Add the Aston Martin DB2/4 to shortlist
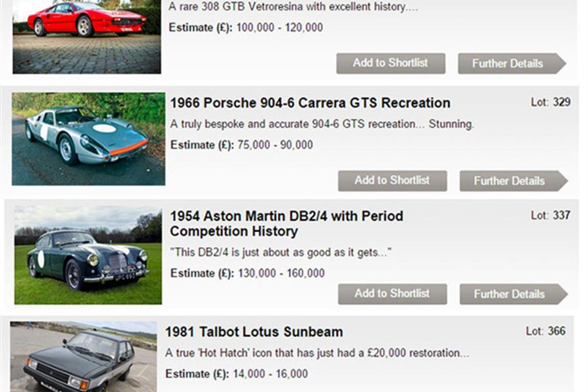Viewport: 588px width, 392px height. tap(392, 294)
